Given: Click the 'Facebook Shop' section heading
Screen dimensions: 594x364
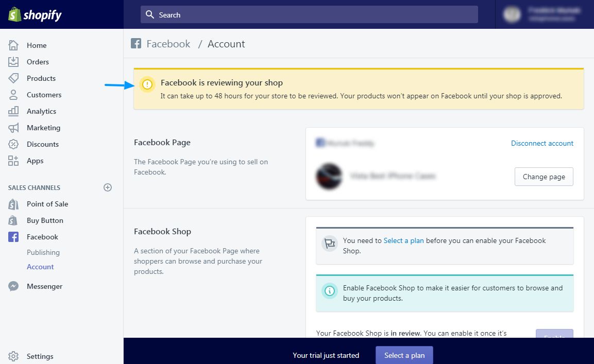Looking at the screenshot, I should [x=162, y=232].
